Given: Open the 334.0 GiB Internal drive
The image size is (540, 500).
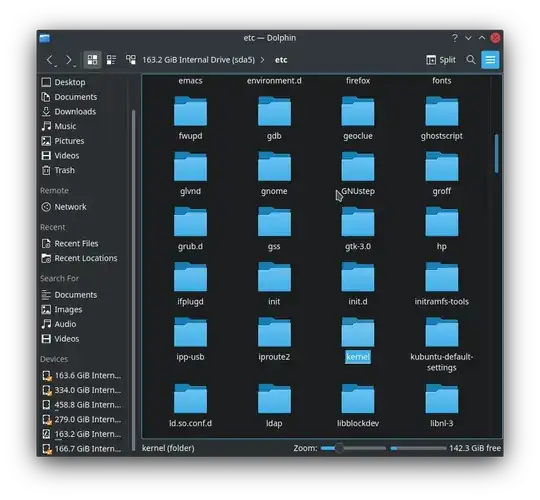Looking at the screenshot, I should (x=83, y=390).
